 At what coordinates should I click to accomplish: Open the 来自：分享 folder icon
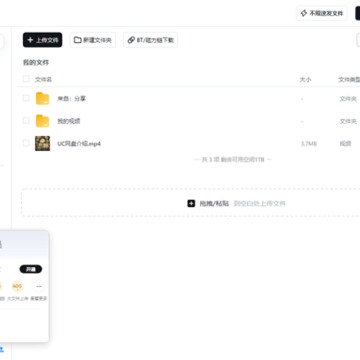[x=43, y=99]
